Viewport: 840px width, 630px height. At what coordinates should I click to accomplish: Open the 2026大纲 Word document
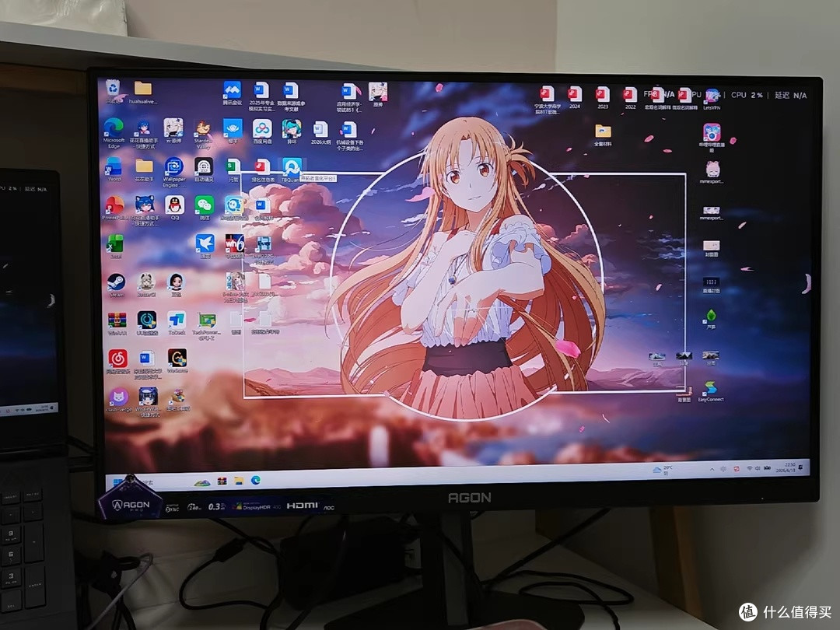click(320, 133)
